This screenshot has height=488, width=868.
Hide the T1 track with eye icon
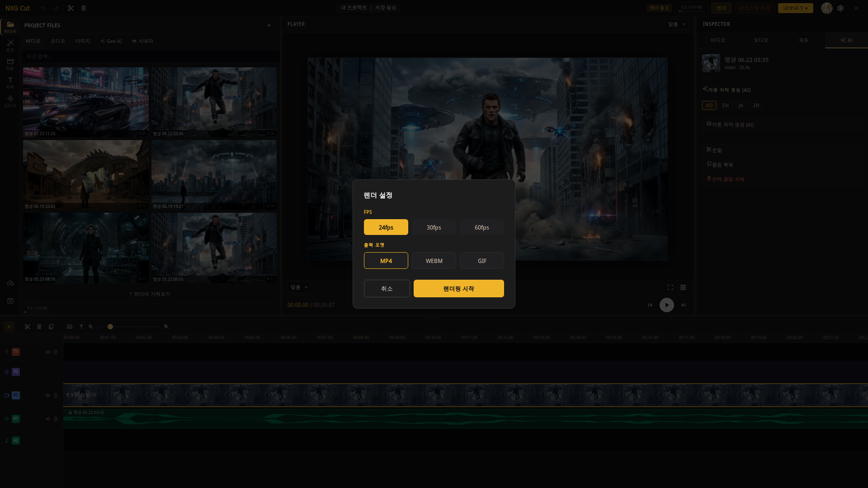click(47, 352)
